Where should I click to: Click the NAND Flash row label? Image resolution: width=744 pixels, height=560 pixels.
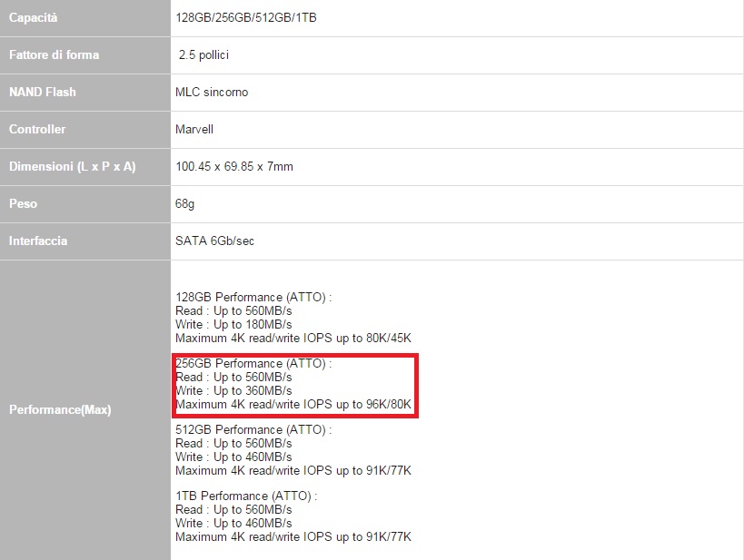[42, 92]
